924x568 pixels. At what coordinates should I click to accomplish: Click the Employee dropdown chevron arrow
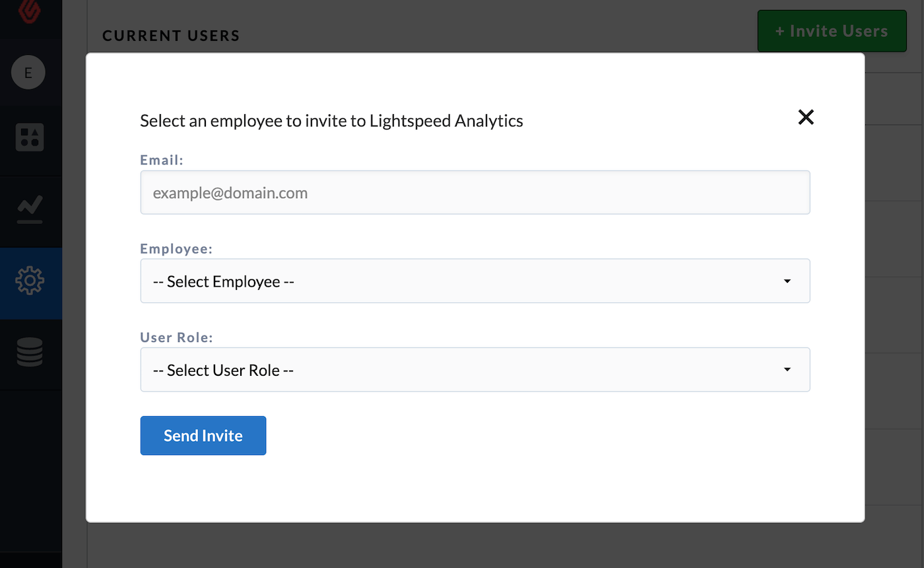point(787,281)
